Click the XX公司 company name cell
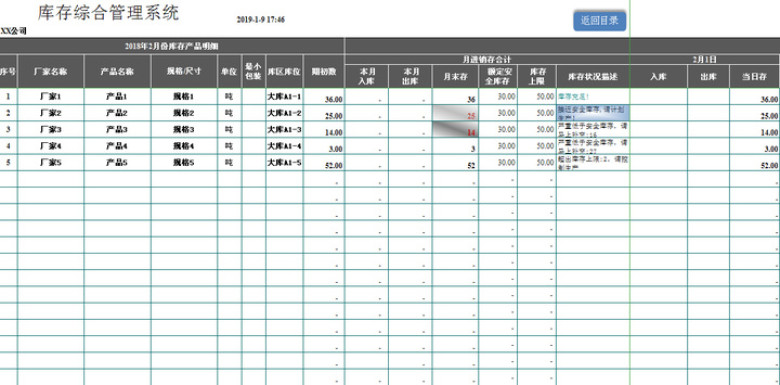Image resolution: width=780 pixels, height=385 pixels. tap(13, 31)
